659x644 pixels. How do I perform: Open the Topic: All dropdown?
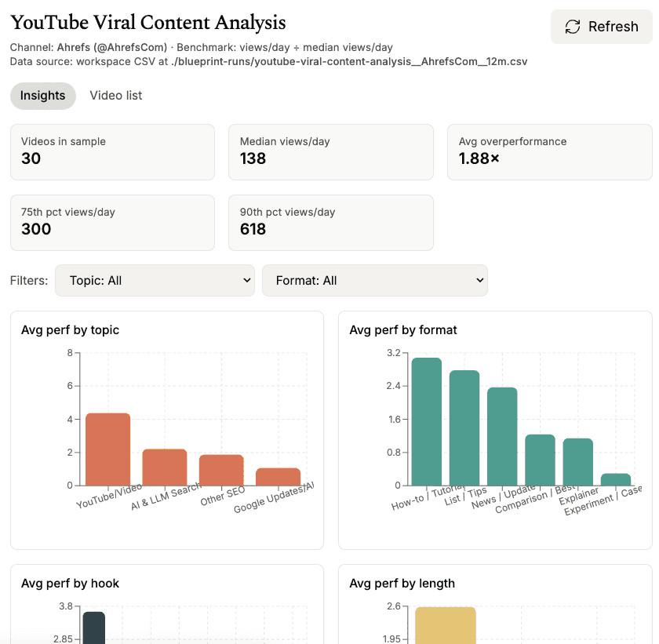[x=155, y=280]
